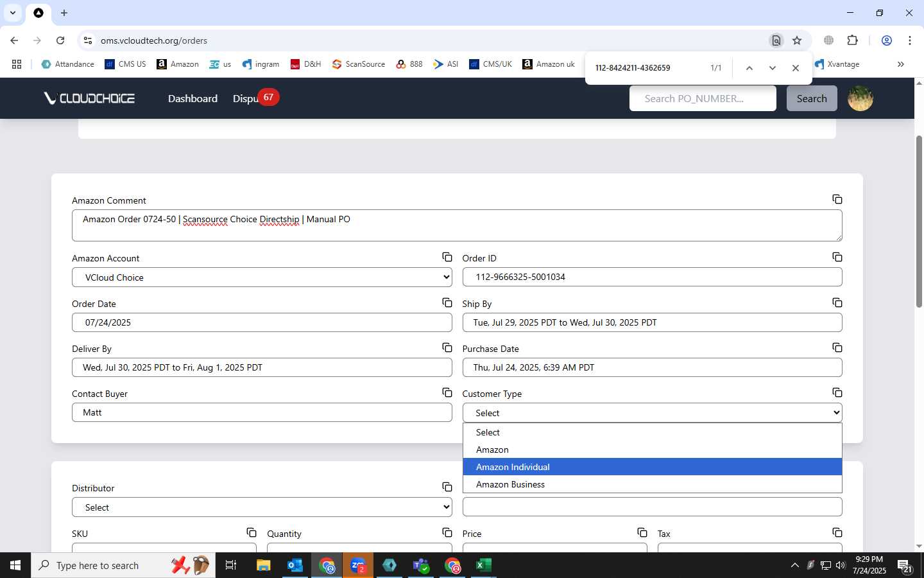Open the user profile avatar
This screenshot has width=924, height=578.
coord(860,98)
